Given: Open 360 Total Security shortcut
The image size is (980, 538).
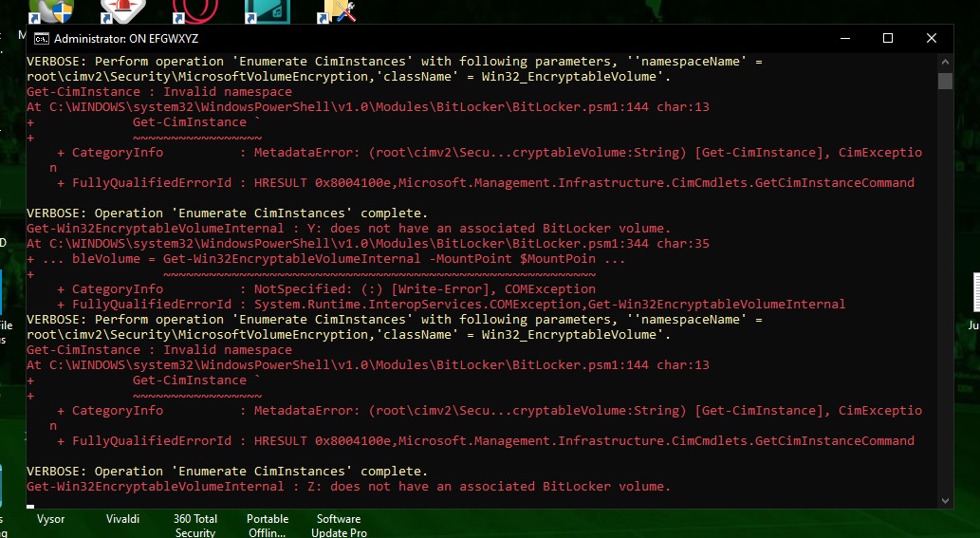Looking at the screenshot, I should click(x=195, y=525).
